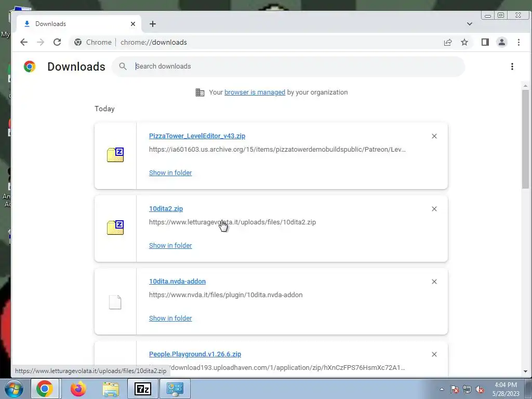Click the PizzaTower zip file icon
532x399 pixels.
[x=115, y=155]
